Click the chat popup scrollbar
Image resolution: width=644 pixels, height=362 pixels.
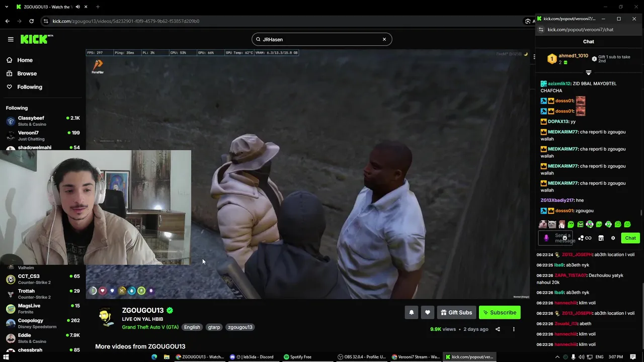pyautogui.click(x=641, y=214)
